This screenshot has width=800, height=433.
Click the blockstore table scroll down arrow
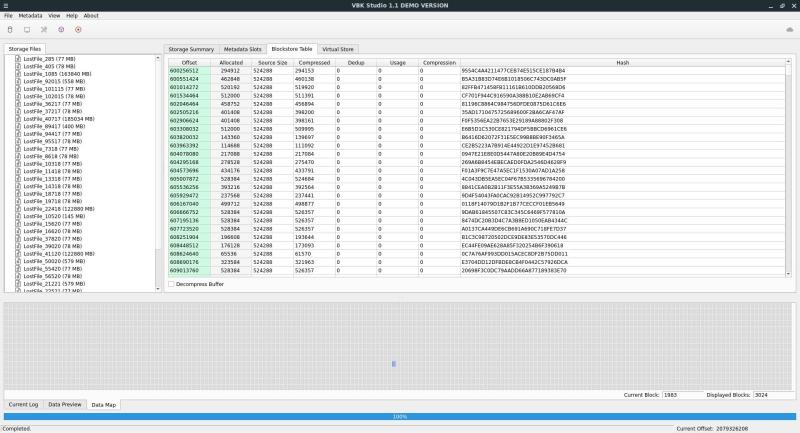pos(788,274)
